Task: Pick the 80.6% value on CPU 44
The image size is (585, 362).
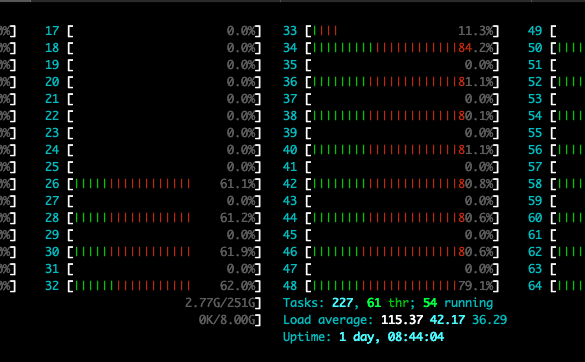Action: [476, 218]
